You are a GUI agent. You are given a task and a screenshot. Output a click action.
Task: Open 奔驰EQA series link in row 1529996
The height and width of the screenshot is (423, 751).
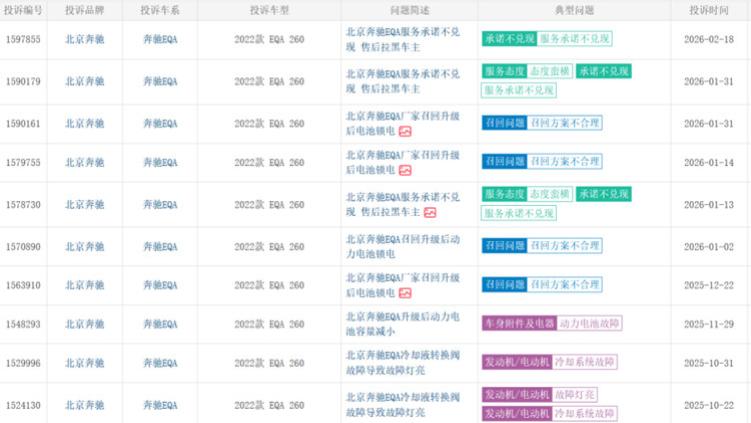click(x=160, y=363)
